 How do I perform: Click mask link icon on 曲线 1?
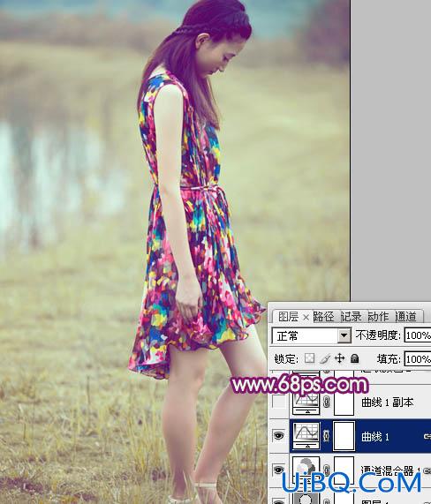pos(327,436)
